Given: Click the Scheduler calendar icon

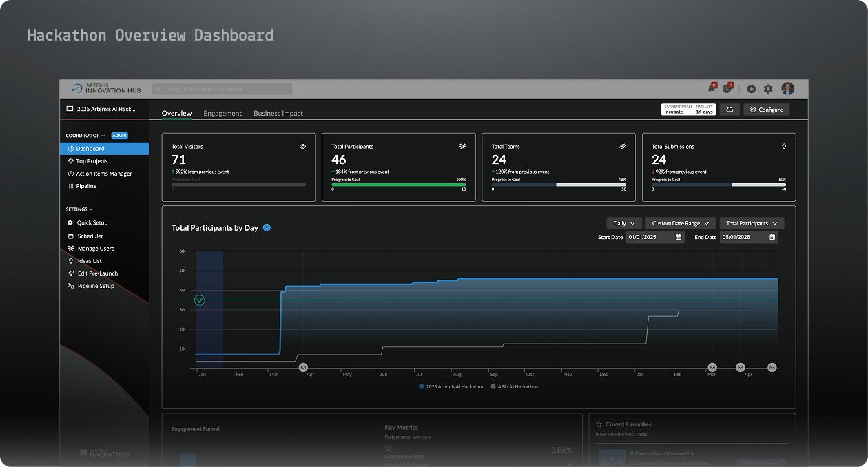Looking at the screenshot, I should (72, 235).
